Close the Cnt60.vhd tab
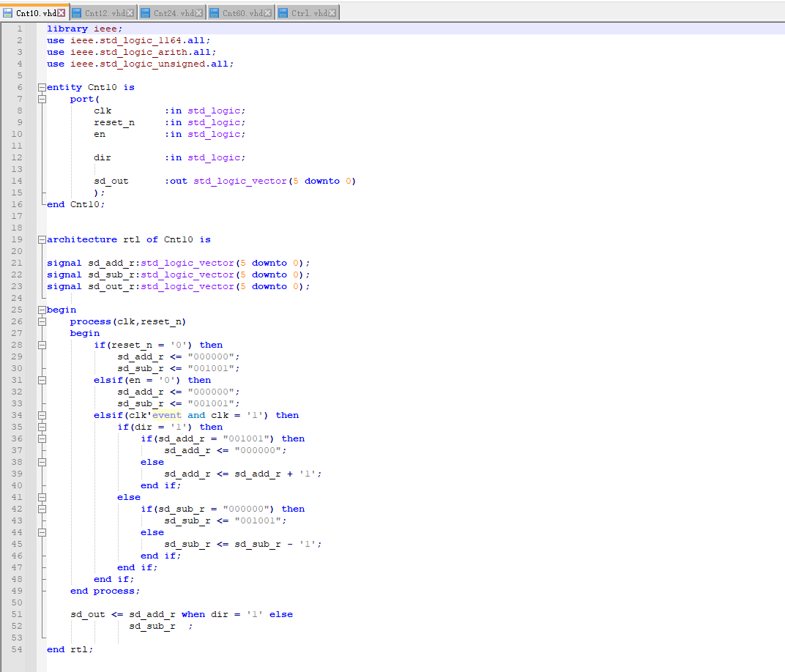 coord(268,13)
